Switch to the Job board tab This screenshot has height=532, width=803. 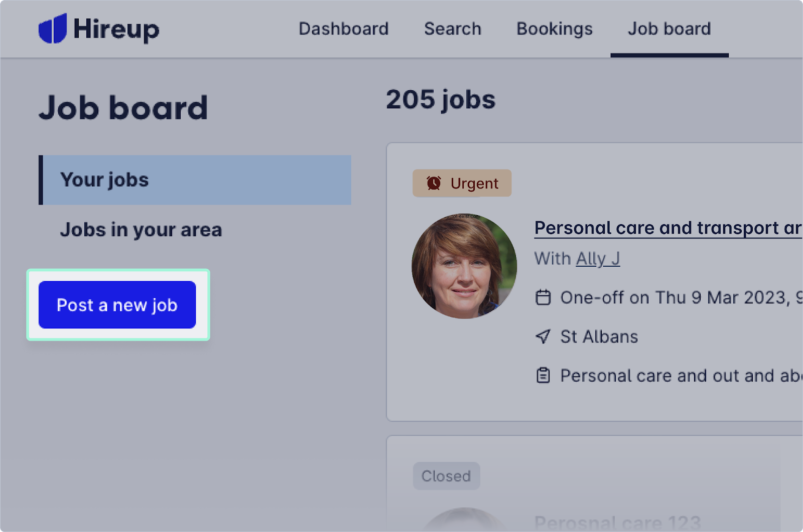669,29
